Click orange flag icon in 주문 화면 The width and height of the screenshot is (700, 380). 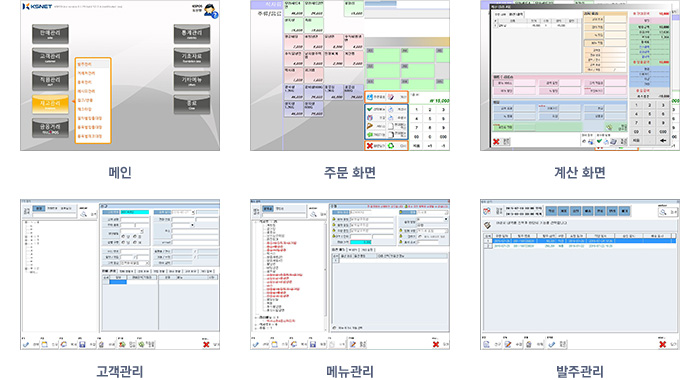pos(370,126)
